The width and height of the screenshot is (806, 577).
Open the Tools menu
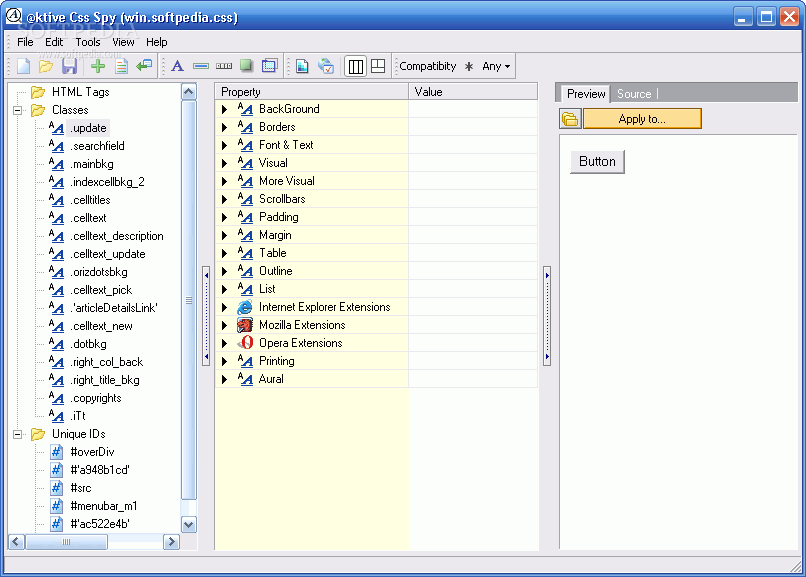click(88, 42)
